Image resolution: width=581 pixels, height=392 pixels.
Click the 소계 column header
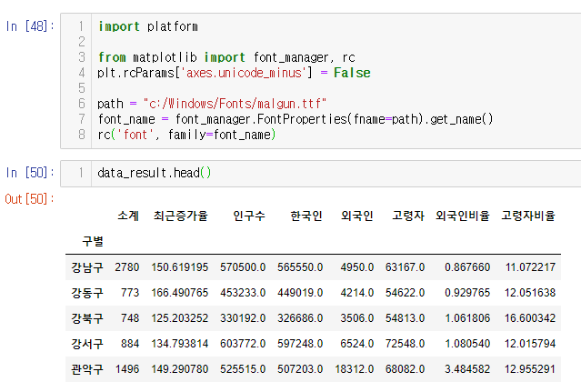point(127,216)
